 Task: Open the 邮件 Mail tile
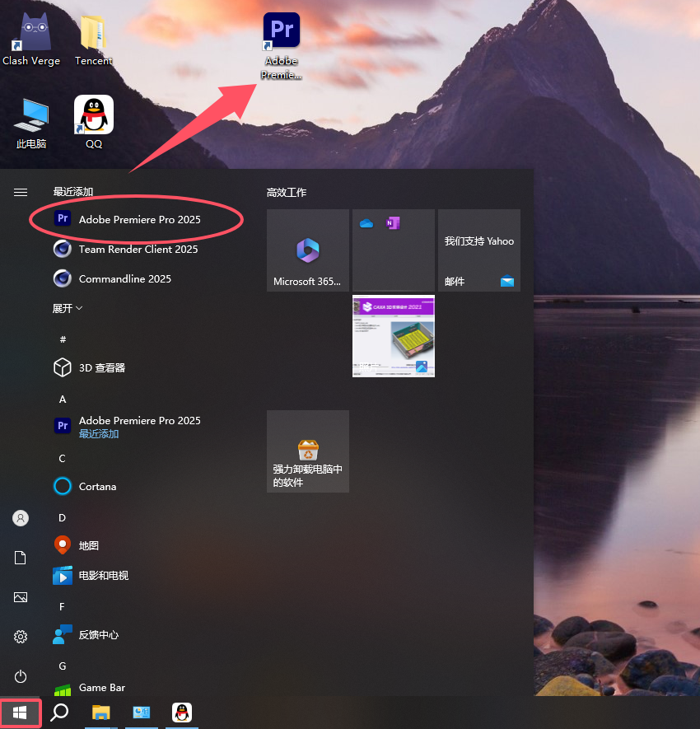(x=479, y=250)
